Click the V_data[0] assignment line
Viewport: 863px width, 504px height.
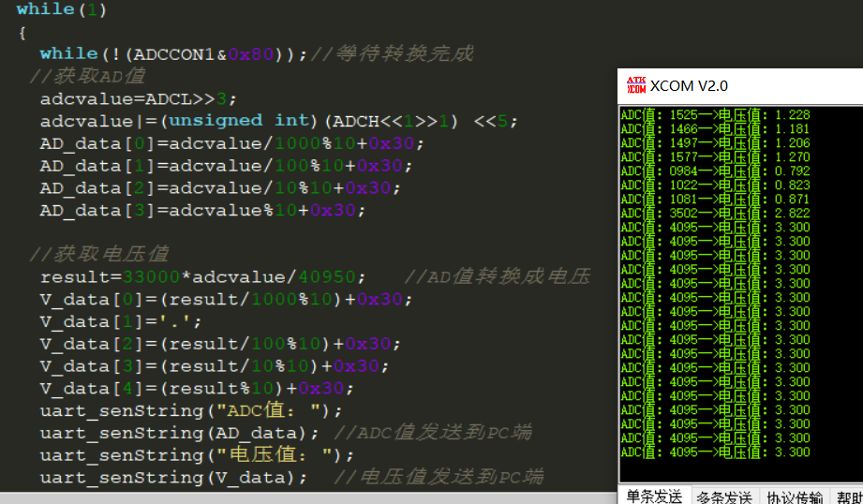point(226,300)
